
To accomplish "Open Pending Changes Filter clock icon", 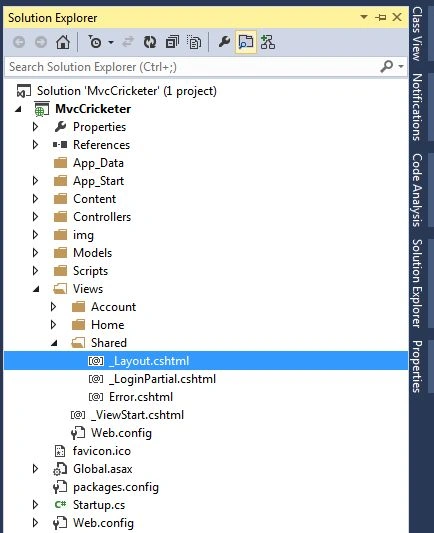I will click(95, 42).
